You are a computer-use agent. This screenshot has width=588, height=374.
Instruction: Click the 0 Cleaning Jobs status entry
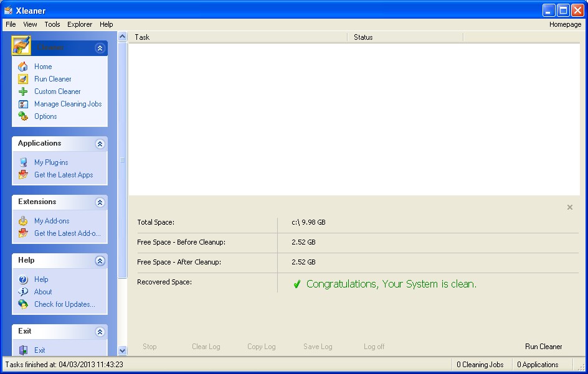click(480, 365)
